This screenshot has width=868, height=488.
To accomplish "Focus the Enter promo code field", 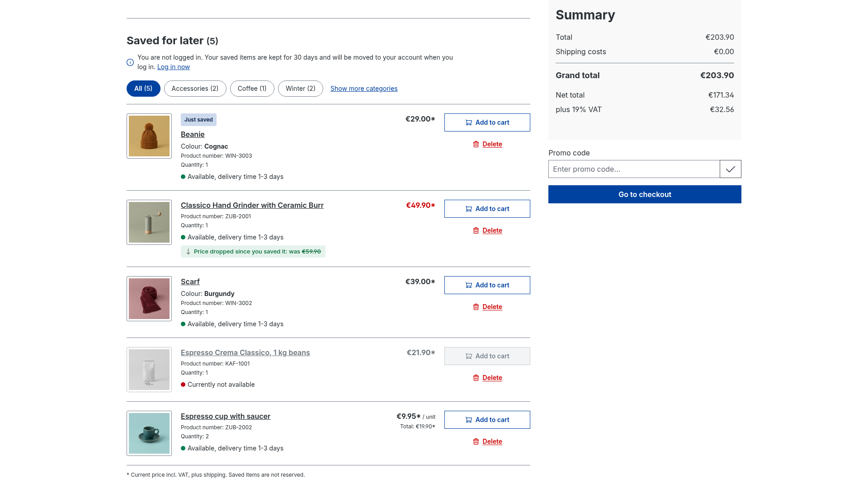I will pos(634,169).
